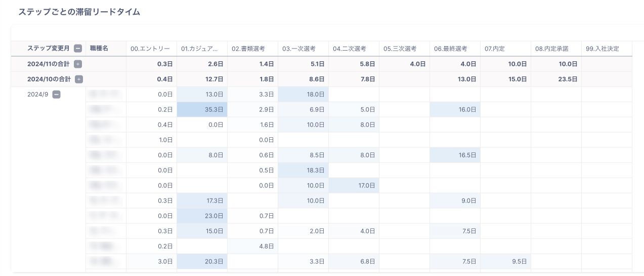Image resolution: width=644 pixels, height=276 pixels.
Task: Collapse all rows via ステップ変更月 minus icon
Action: click(78, 49)
